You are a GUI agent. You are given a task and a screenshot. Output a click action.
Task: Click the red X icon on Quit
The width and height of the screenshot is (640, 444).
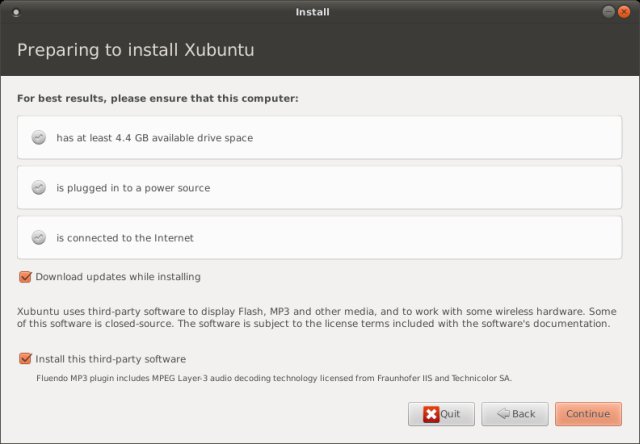(x=431, y=414)
